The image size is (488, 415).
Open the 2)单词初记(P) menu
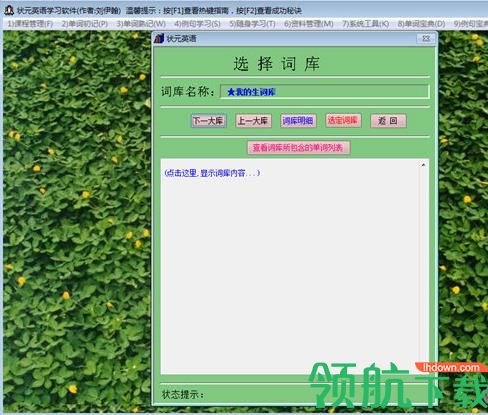click(85, 24)
